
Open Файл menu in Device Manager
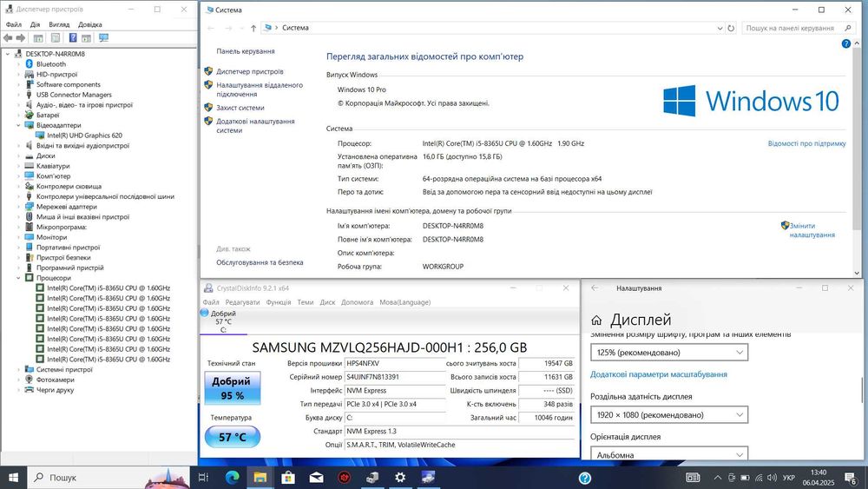pos(13,24)
